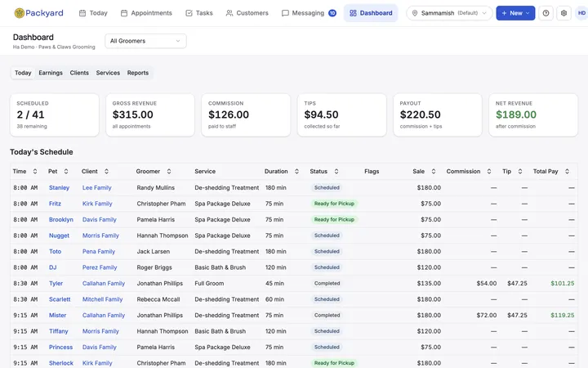The height and width of the screenshot is (368, 588).
Task: Open Customers in top navigation
Action: click(247, 13)
